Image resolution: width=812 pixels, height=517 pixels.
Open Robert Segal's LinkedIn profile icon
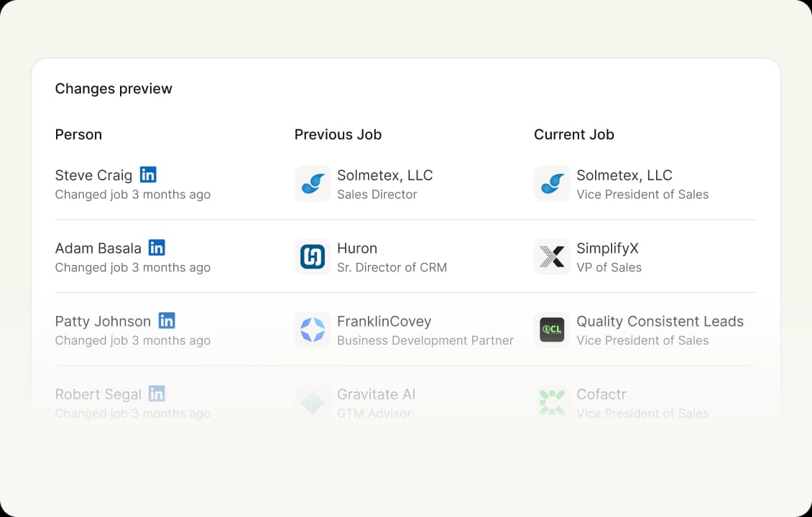pyautogui.click(x=157, y=393)
